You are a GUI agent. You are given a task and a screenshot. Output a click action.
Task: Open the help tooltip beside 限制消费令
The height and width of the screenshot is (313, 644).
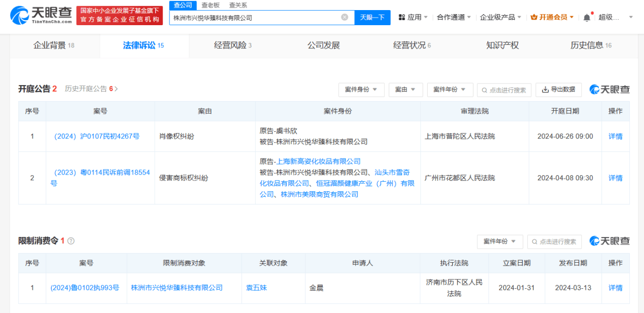pyautogui.click(x=70, y=241)
